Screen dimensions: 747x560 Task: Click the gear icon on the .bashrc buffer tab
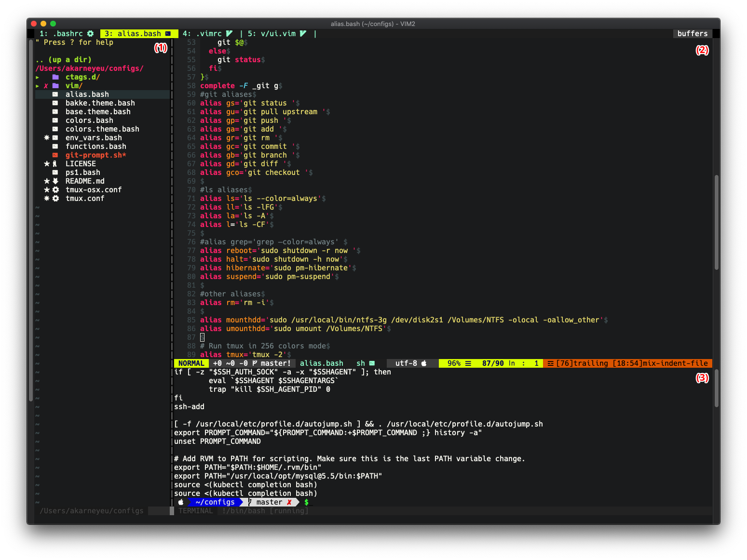[x=91, y=34]
